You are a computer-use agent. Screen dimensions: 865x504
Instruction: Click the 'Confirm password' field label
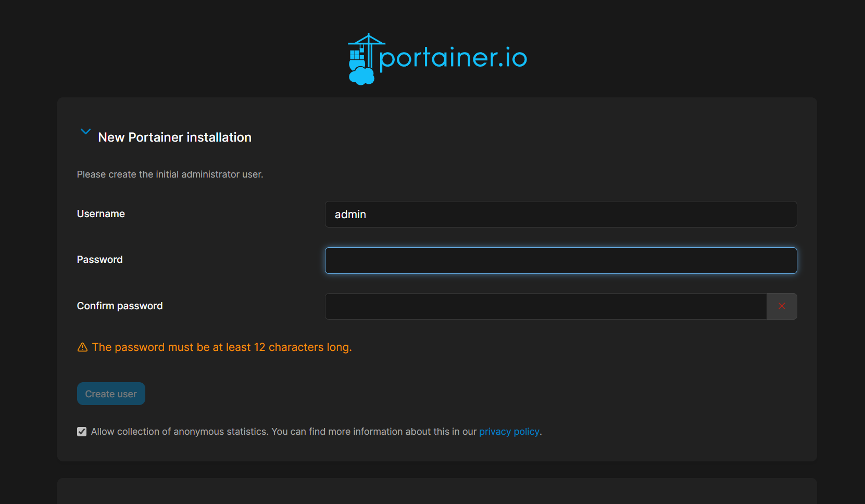120,306
